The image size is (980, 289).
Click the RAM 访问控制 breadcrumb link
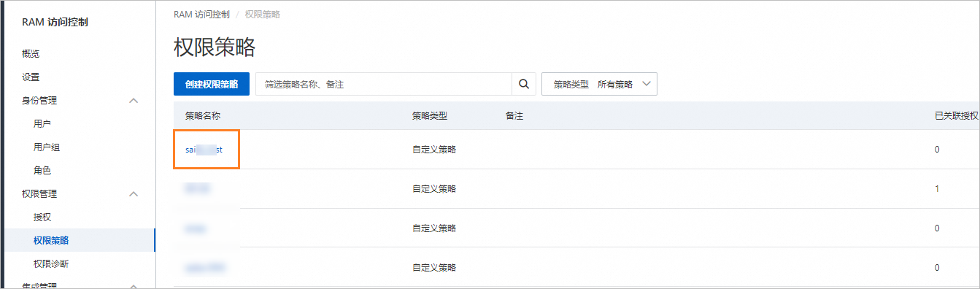[x=201, y=15]
